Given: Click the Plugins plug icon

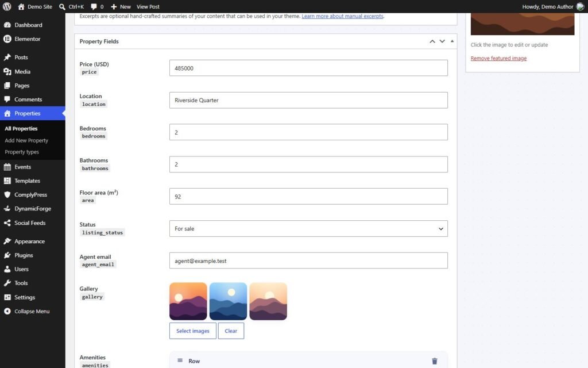Looking at the screenshot, I should 7,255.
